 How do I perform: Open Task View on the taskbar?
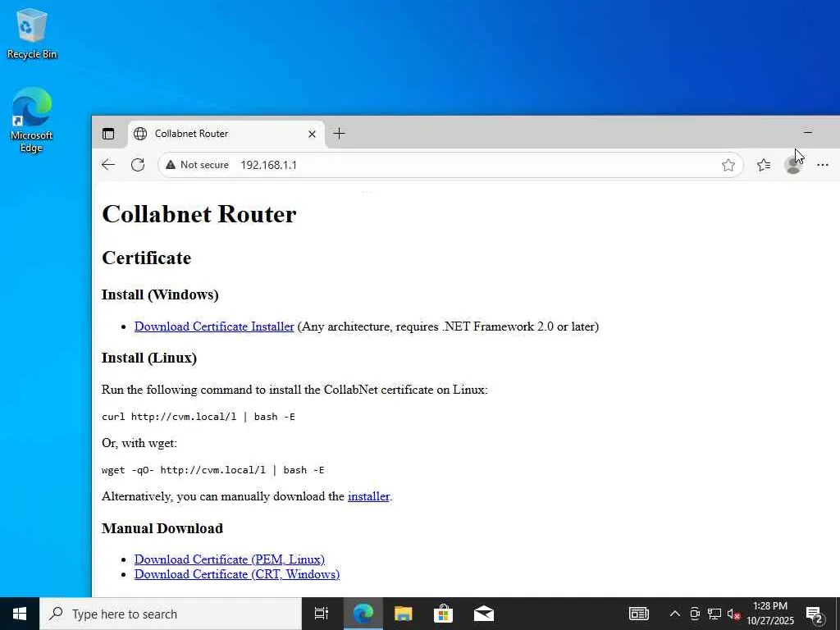[x=322, y=614]
